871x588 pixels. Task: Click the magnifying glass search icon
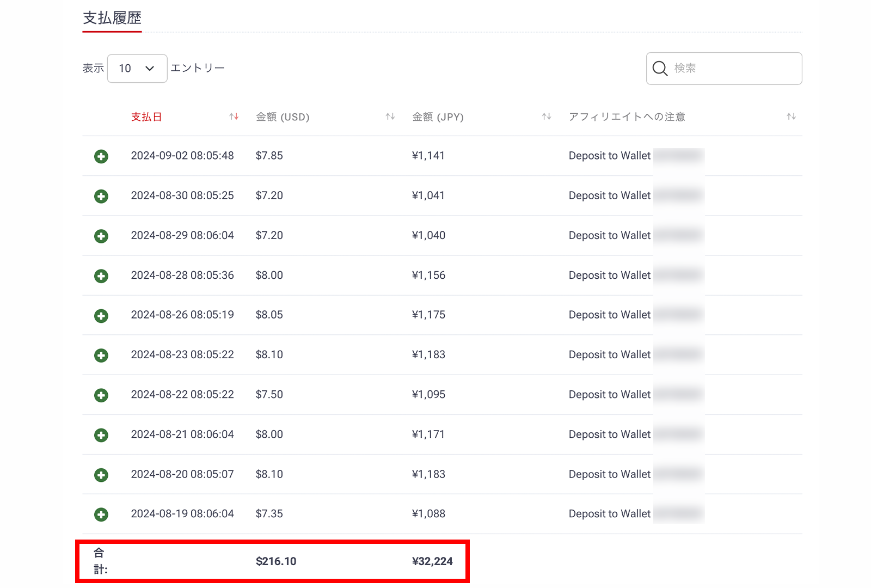click(x=660, y=69)
